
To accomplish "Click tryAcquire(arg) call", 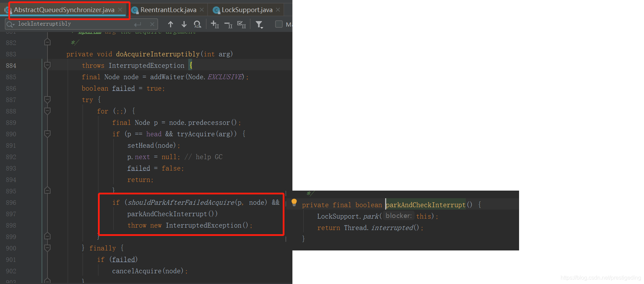I will pyautogui.click(x=207, y=134).
